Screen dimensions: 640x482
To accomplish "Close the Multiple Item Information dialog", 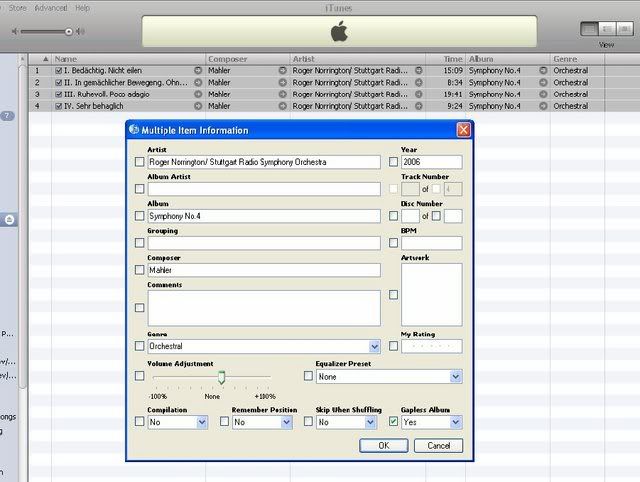I will (x=464, y=130).
